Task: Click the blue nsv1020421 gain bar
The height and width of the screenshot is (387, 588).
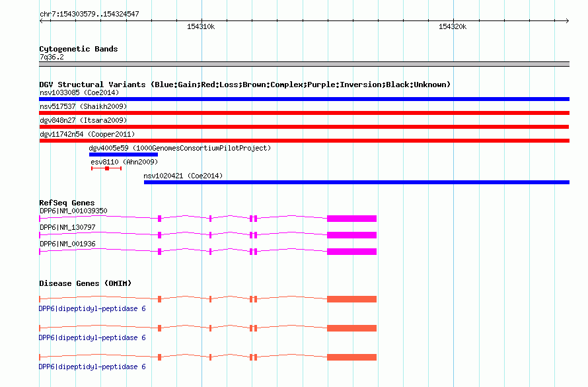Action: [357, 182]
